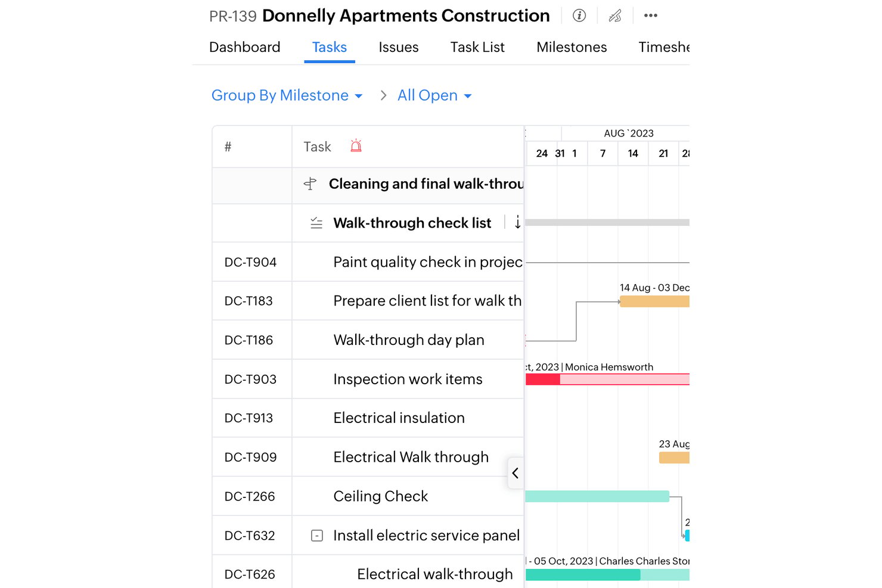Click the # column header
This screenshot has height=588, width=882.
(x=228, y=147)
